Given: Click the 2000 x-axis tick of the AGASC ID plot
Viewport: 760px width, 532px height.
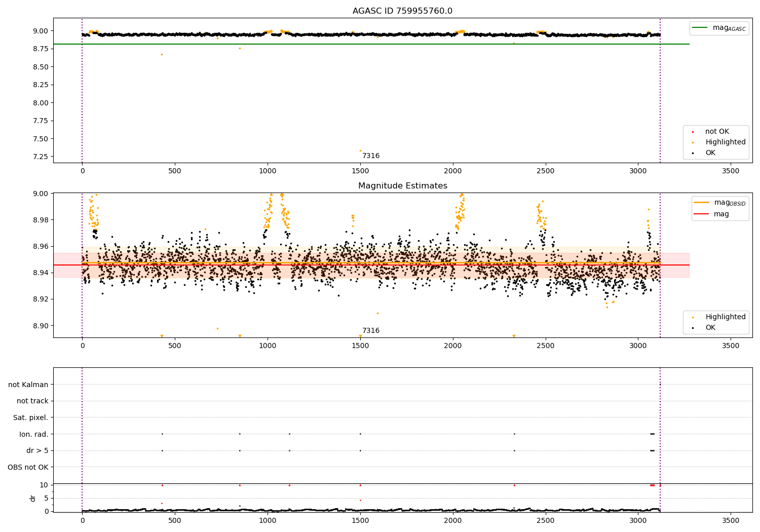Looking at the screenshot, I should click(x=452, y=171).
